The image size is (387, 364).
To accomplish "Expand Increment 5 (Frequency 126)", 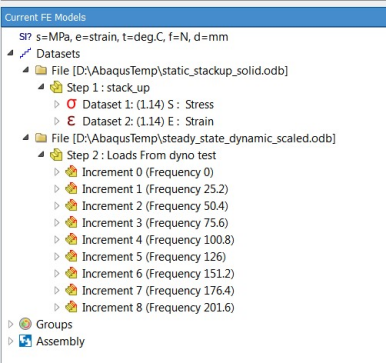I will (57, 256).
